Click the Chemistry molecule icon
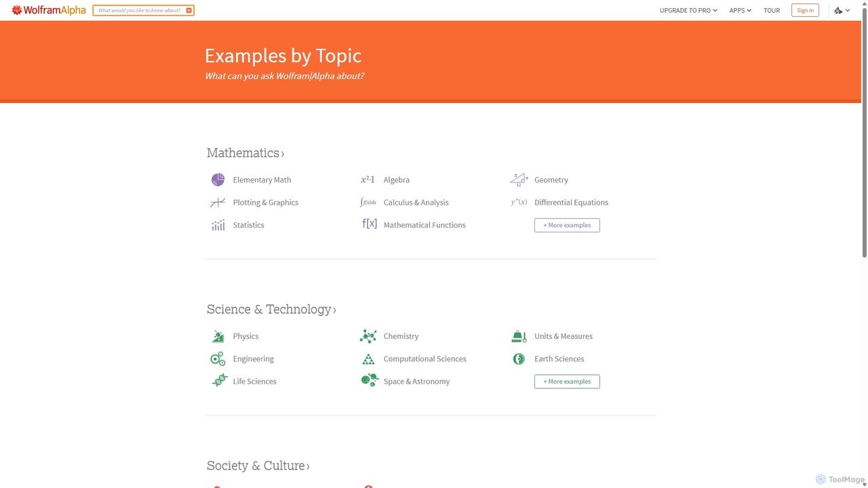868x488 pixels. click(368, 336)
